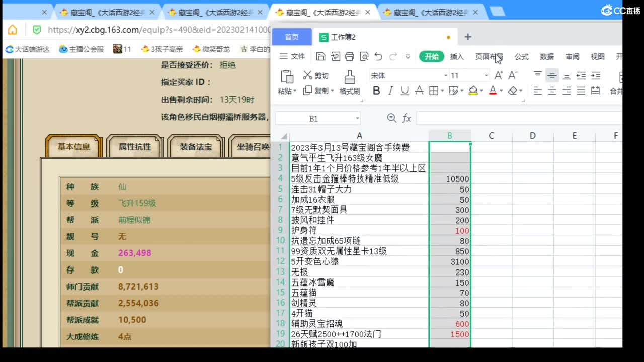Click the red font color A icon
Screen dimensions: 644x362
[493, 91]
